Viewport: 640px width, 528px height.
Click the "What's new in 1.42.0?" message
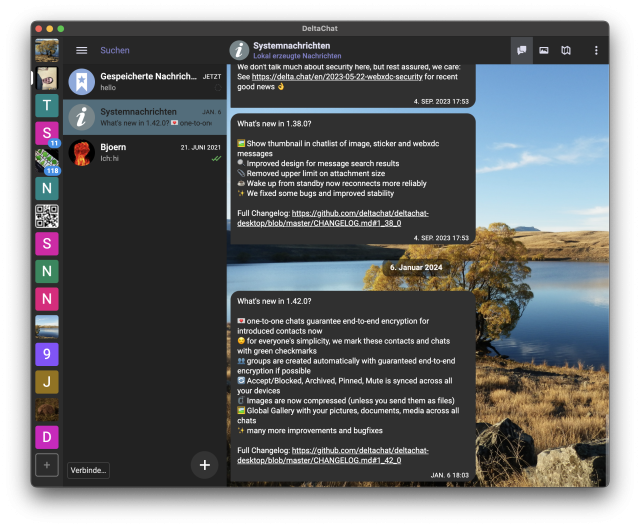353,386
